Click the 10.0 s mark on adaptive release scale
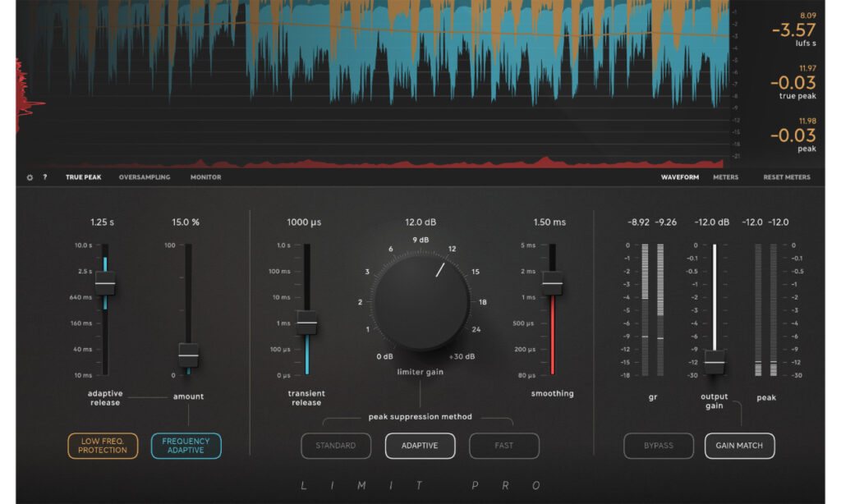Image resolution: width=841 pixels, height=504 pixels. click(83, 245)
